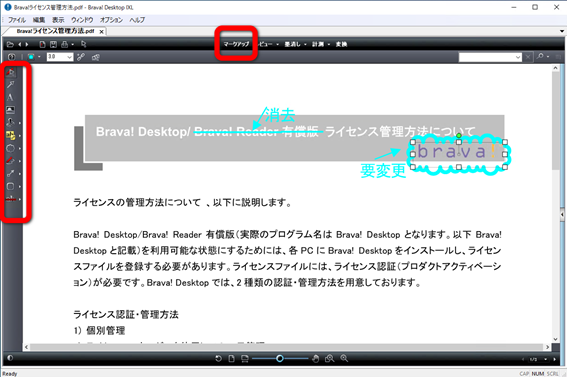Open the page number 1/2 dropdown
Viewport: 567px width, 377px height.
click(545, 359)
